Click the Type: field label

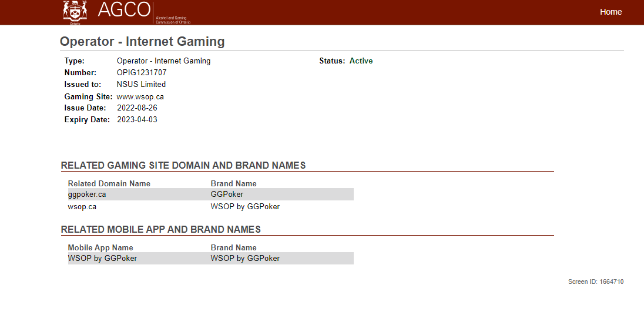75,61
